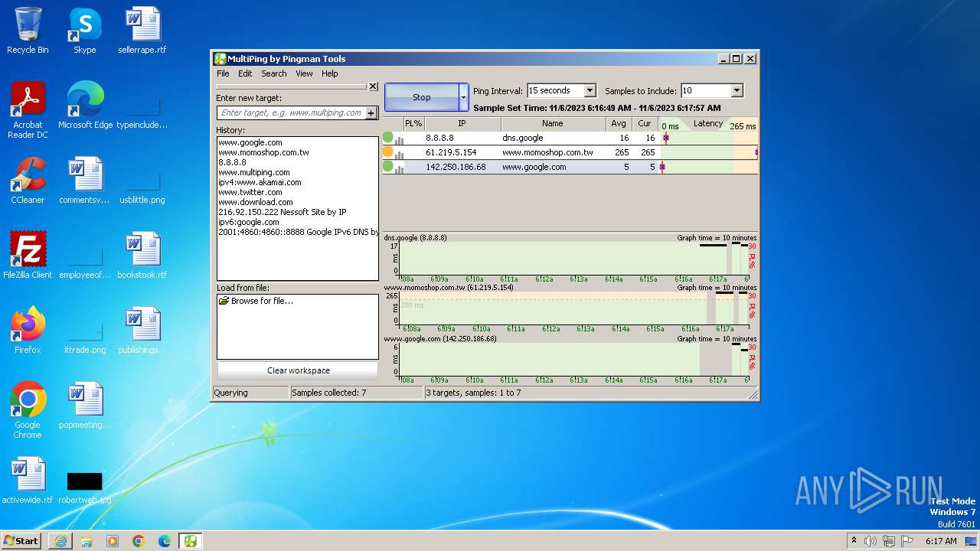The width and height of the screenshot is (980, 551).
Task: Click the Windows Start button
Action: pos(21,540)
